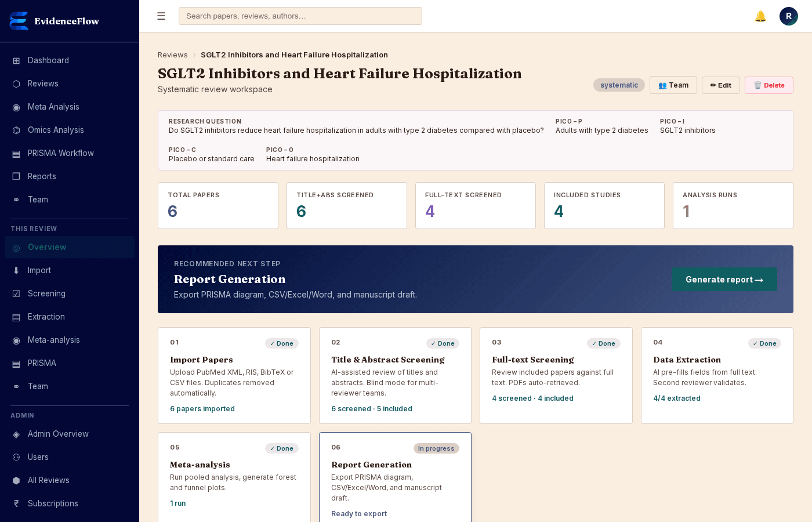Click the icon beside Meta Analysis, above Omics Analysis
Screen dimensions: 812x522
pyautogui.click(x=16, y=107)
